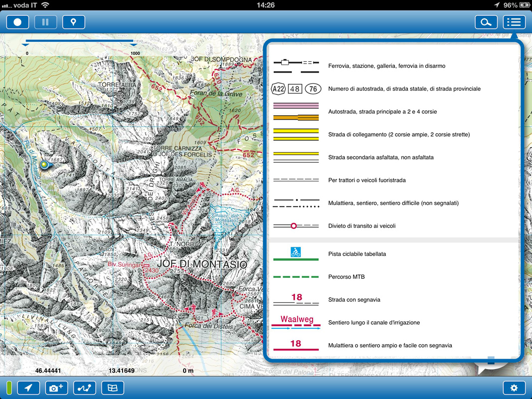
Task: Click the bicycle path sign icon
Action: pos(296,252)
